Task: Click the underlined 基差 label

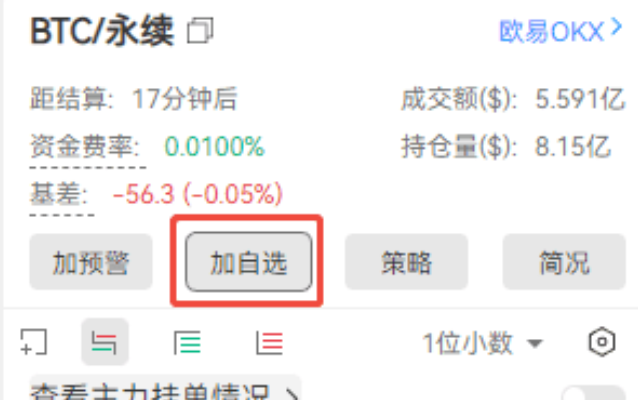Action: click(x=59, y=194)
